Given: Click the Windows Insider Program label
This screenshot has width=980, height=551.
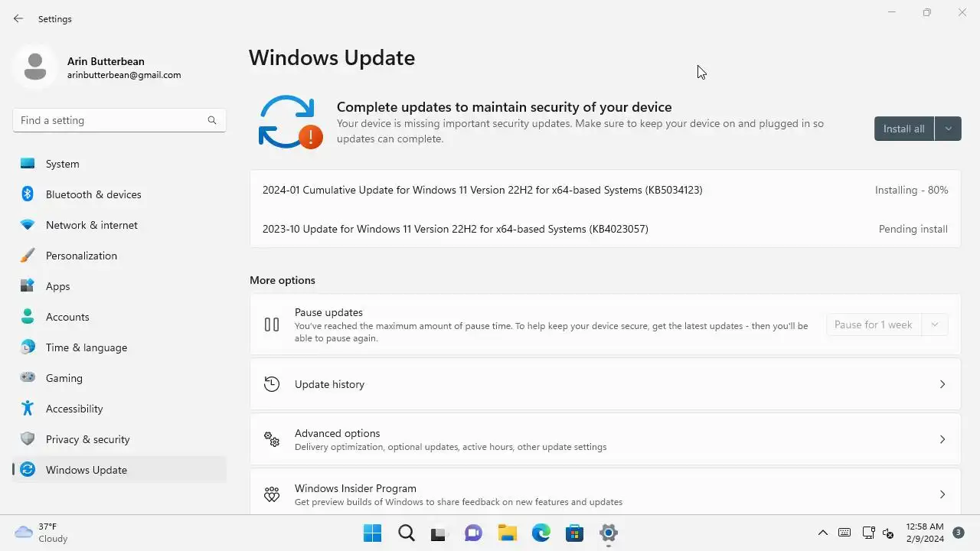Looking at the screenshot, I should click(355, 488).
